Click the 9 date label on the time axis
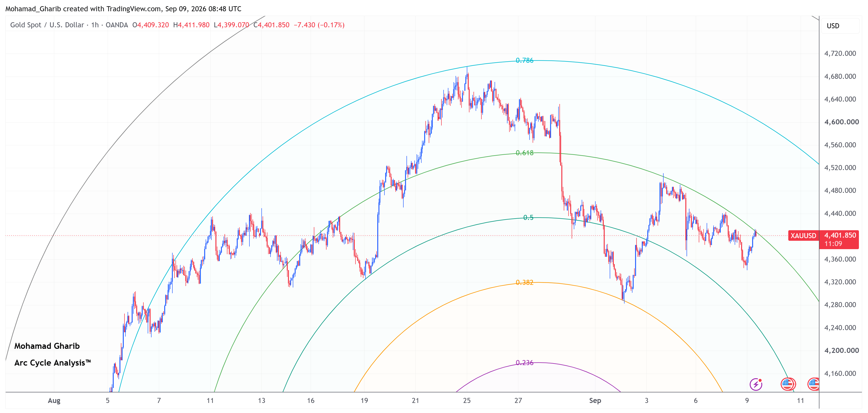This screenshot has width=868, height=413. point(747,401)
